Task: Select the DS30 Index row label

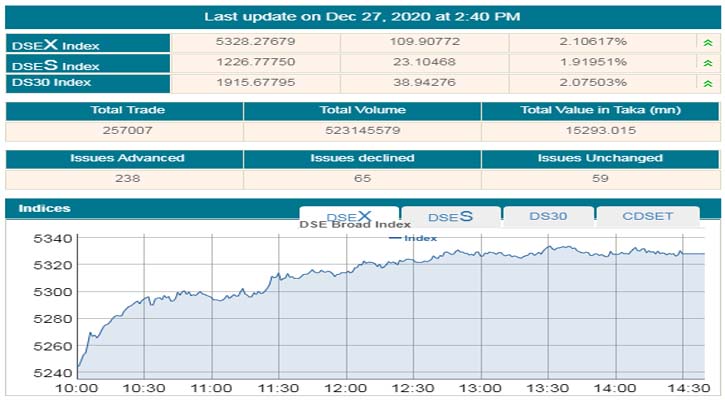Action: (x=53, y=82)
